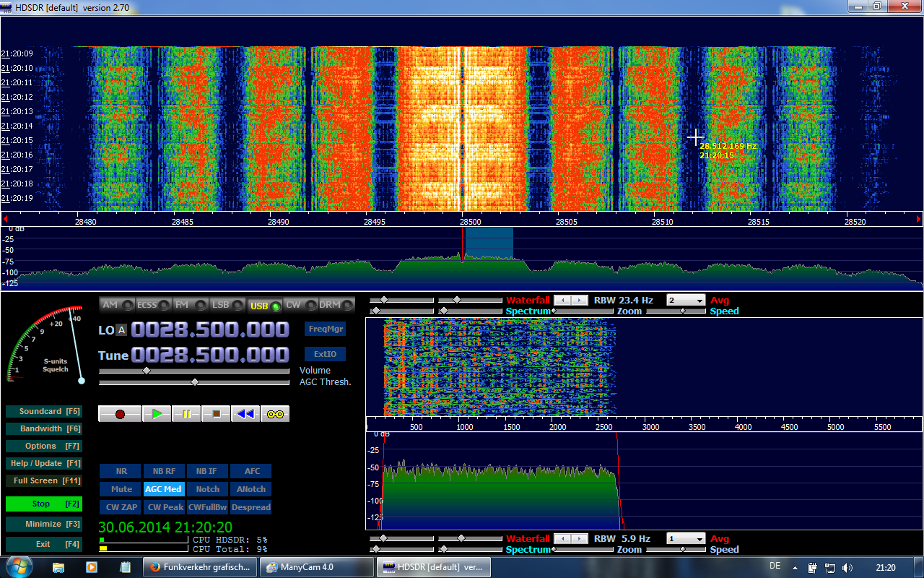Toggle the Notch filter
Image resolution: width=924 pixels, height=578 pixels.
pyautogui.click(x=207, y=489)
